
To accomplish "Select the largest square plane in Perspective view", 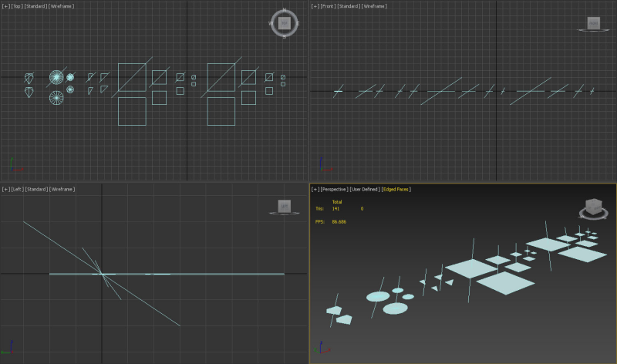I will point(506,282).
